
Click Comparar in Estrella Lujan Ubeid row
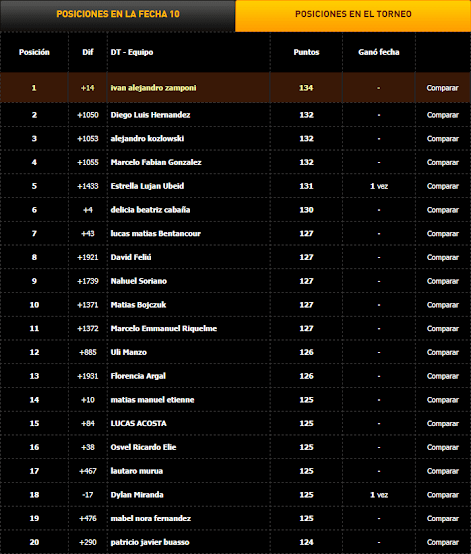click(442, 186)
